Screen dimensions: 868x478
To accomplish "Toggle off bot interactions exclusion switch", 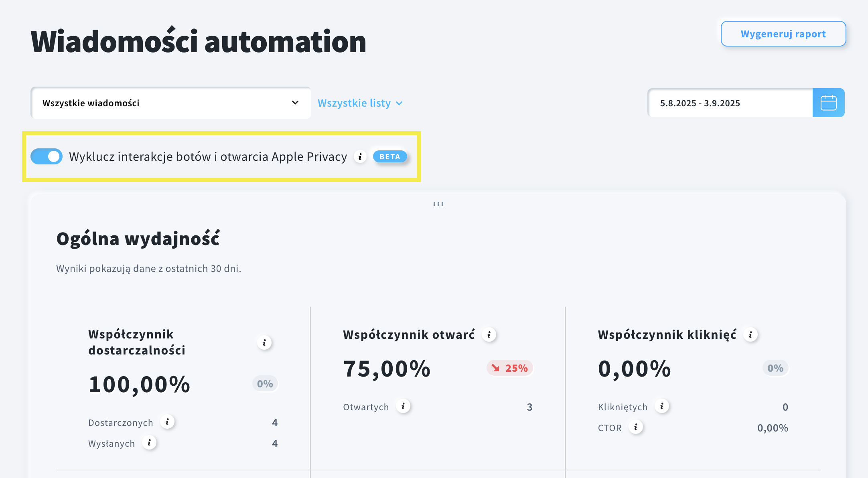I will (47, 156).
